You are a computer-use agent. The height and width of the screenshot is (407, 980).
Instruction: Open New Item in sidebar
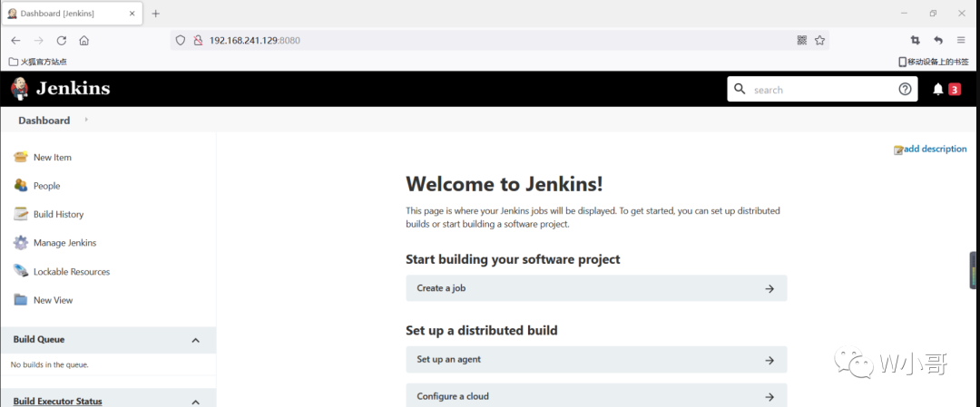point(53,158)
